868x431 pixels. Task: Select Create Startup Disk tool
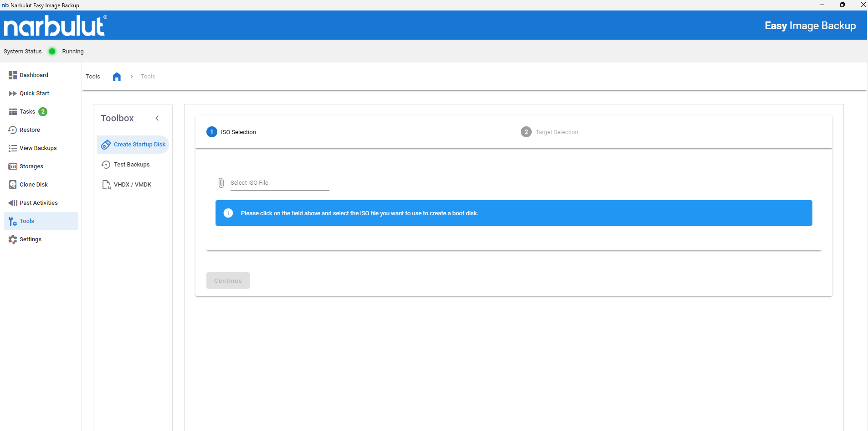click(139, 145)
